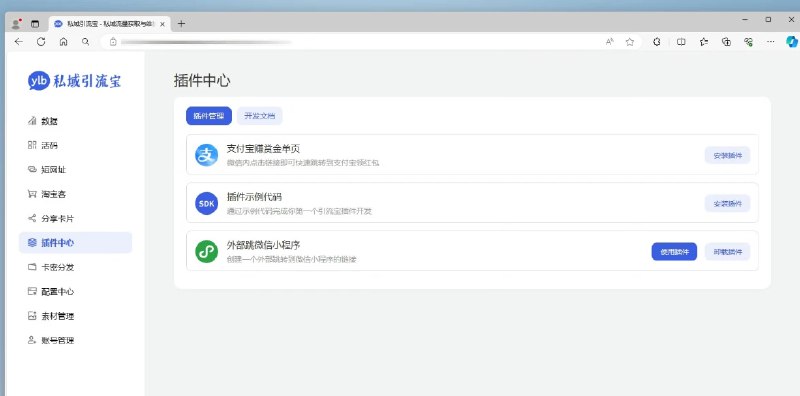Uninstall the 外部跳微信小程序 plugin
The image size is (800, 396).
(x=728, y=252)
